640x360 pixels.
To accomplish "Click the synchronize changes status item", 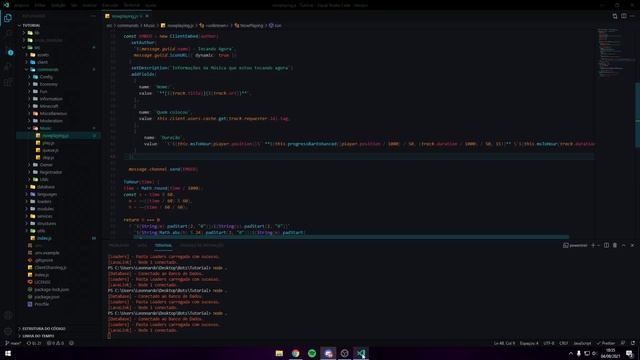I will [x=34, y=343].
